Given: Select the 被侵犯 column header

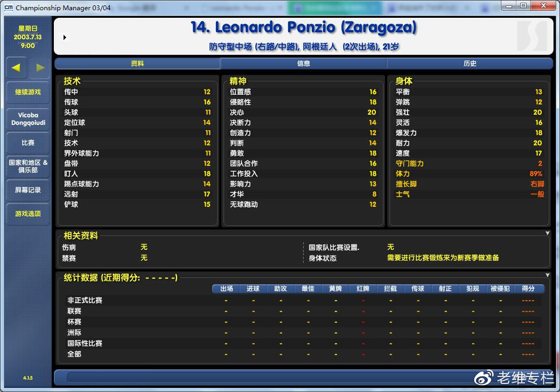Looking at the screenshot, I should pos(500,289).
